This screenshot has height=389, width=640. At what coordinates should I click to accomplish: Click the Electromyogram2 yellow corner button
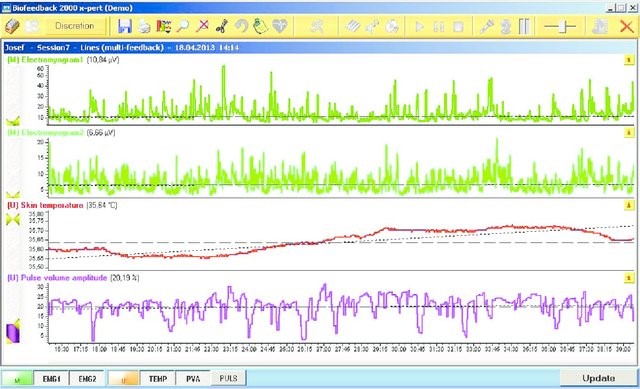(629, 133)
